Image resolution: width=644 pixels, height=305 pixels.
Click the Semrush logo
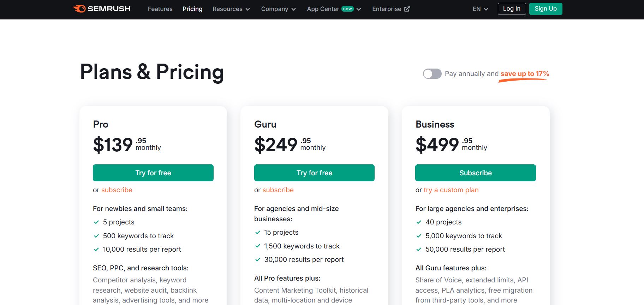tap(102, 9)
